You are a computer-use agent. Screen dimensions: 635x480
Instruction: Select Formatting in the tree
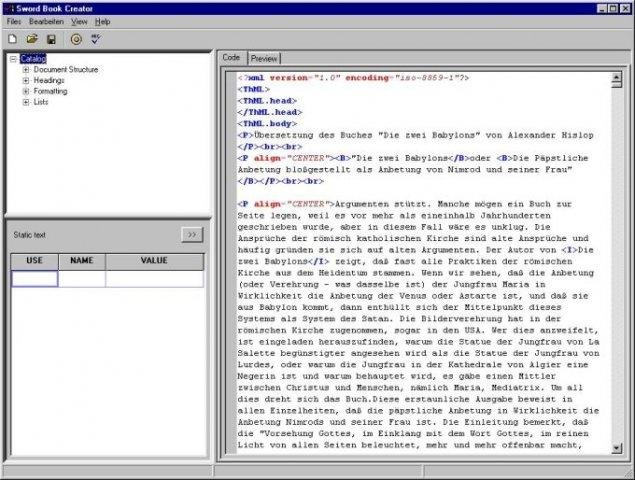click(50, 91)
